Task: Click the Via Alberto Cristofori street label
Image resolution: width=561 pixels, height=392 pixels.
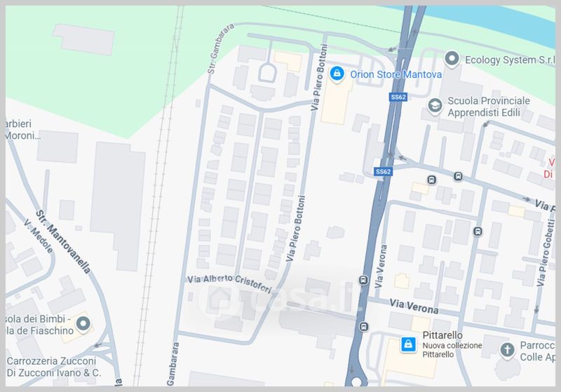Action: point(230,284)
